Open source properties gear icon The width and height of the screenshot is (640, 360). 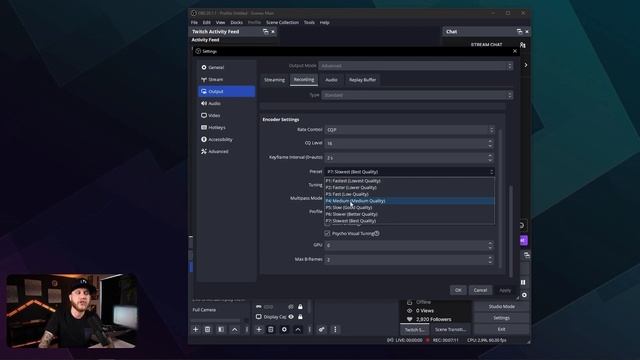coord(284,329)
